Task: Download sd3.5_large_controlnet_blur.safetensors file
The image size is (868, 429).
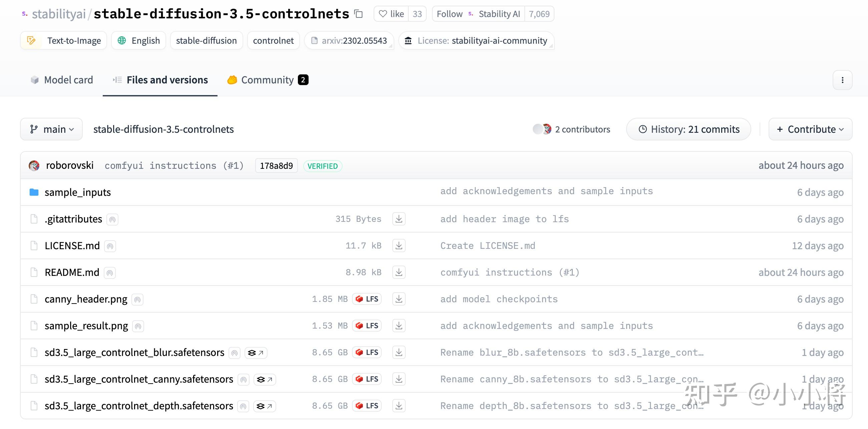Action: tap(399, 353)
